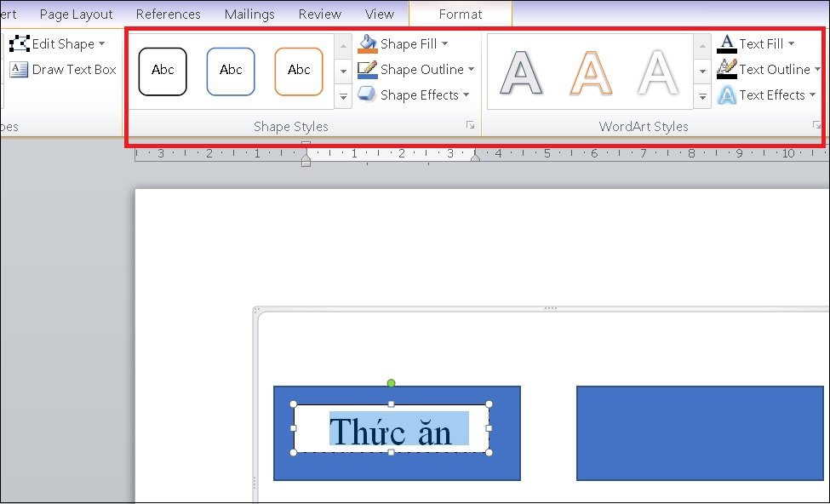Viewport: 830px width, 504px height.
Task: Open the References tab
Action: click(169, 14)
